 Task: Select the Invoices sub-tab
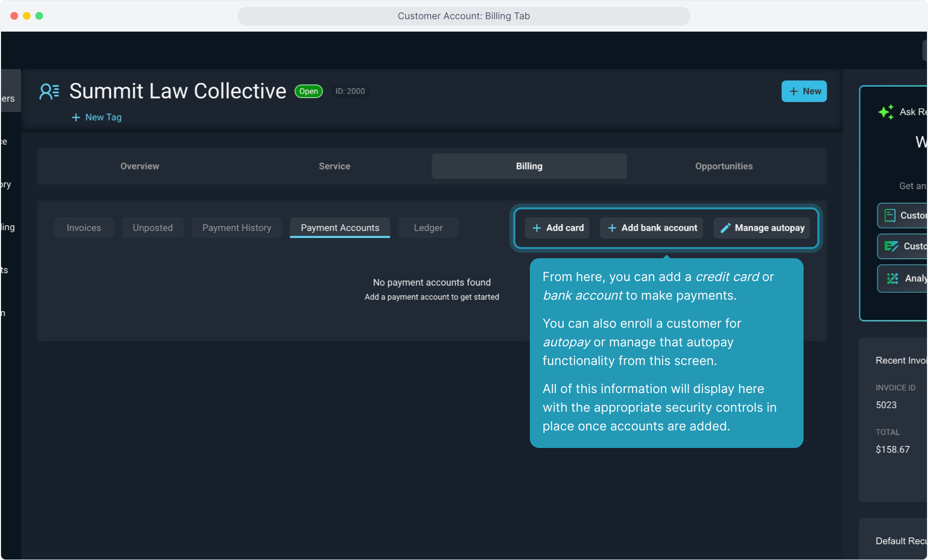click(x=83, y=228)
